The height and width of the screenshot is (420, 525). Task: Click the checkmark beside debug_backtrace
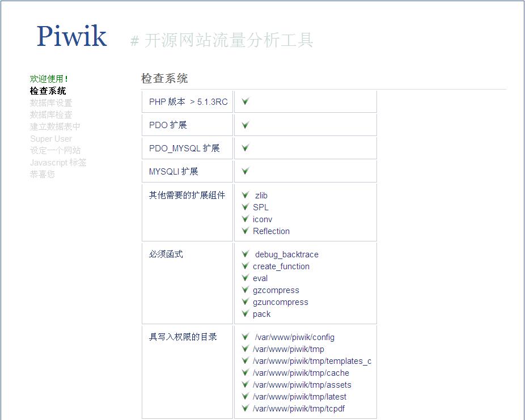pos(245,254)
